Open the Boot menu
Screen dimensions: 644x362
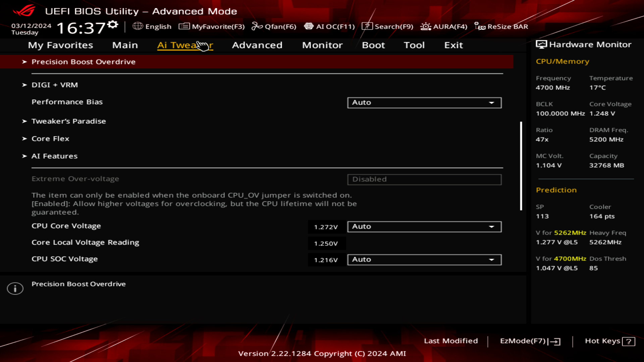(373, 45)
